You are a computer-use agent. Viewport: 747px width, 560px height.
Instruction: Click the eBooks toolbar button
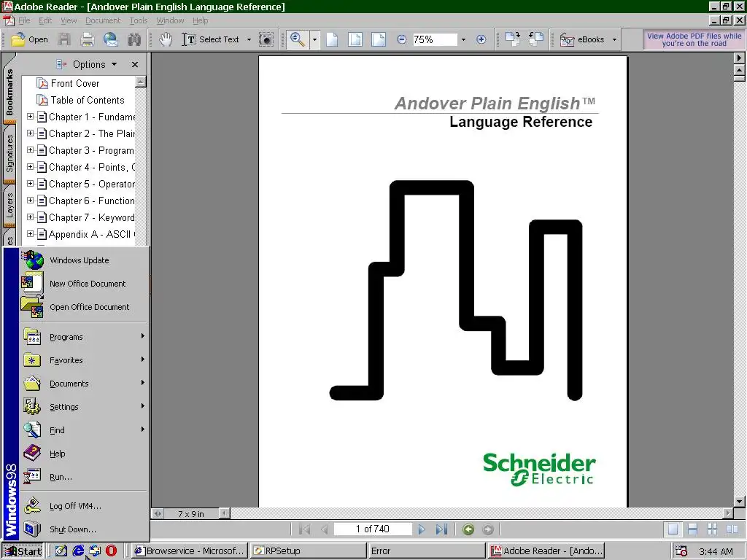[582, 39]
